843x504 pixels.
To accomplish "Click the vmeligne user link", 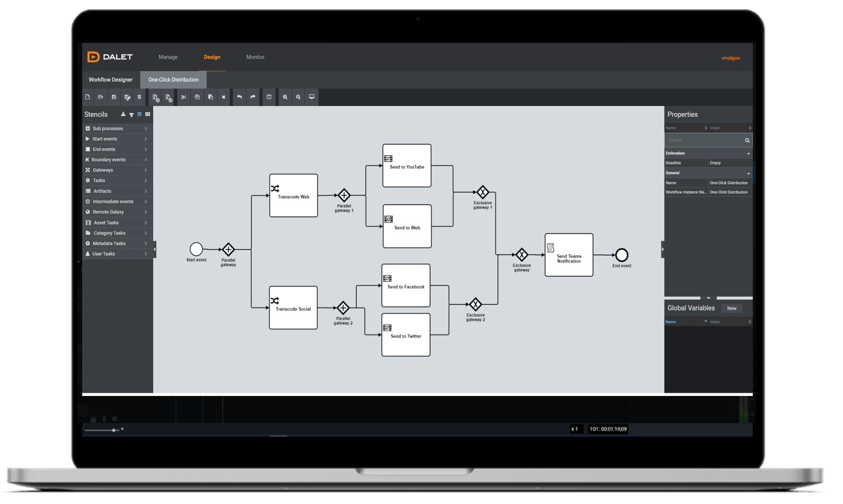I will point(730,58).
